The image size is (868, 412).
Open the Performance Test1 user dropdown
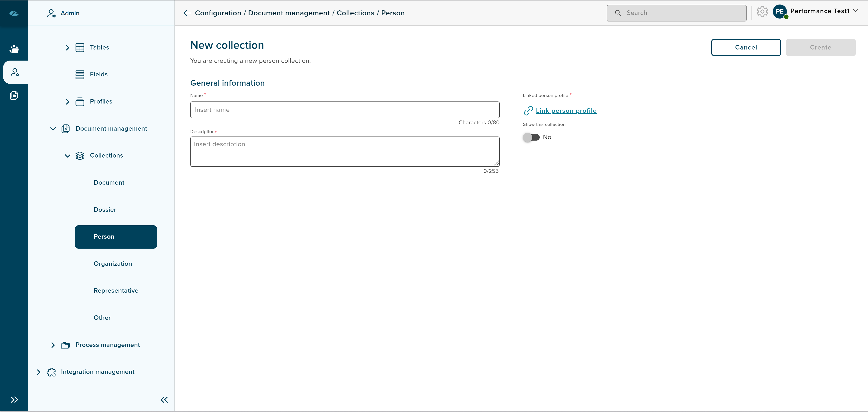[855, 11]
